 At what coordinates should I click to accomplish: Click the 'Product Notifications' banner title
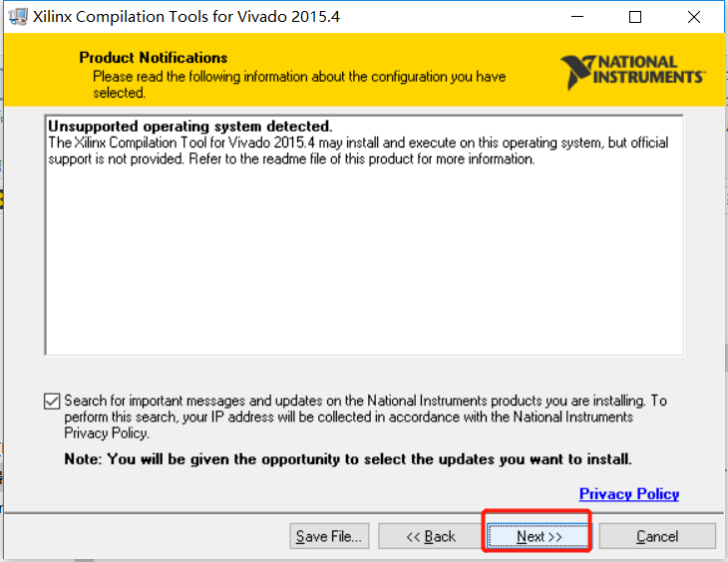154,58
